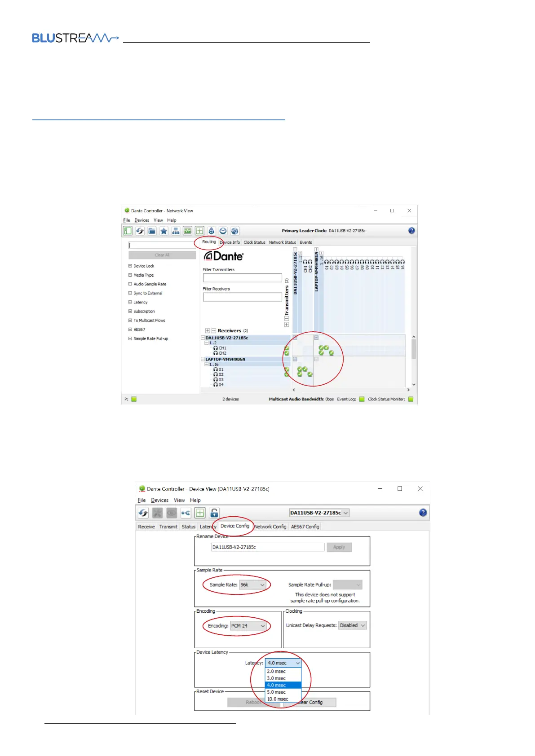Click the star icon in Network View toolbar
Viewport: 535px width, 756px height.
(x=164, y=231)
